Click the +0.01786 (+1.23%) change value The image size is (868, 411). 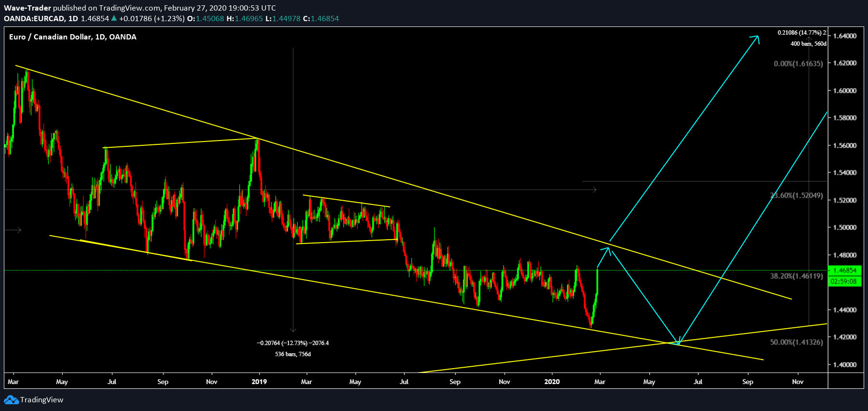coord(151,19)
